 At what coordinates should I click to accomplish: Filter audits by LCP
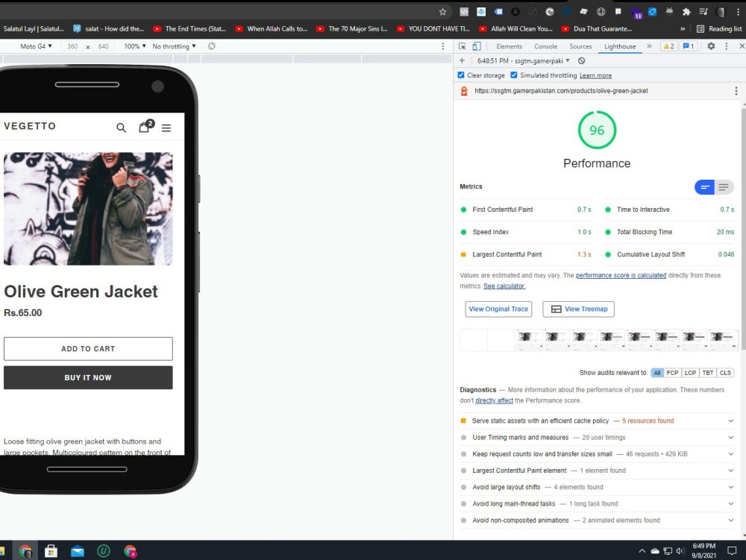click(x=690, y=373)
